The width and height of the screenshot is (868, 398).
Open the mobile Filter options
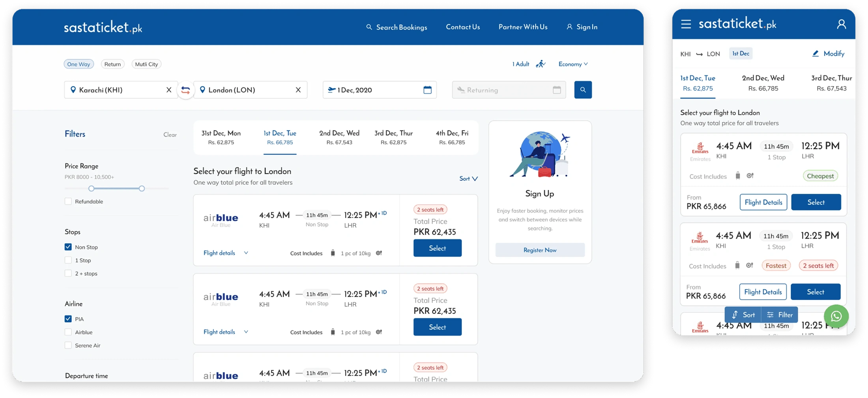780,315
